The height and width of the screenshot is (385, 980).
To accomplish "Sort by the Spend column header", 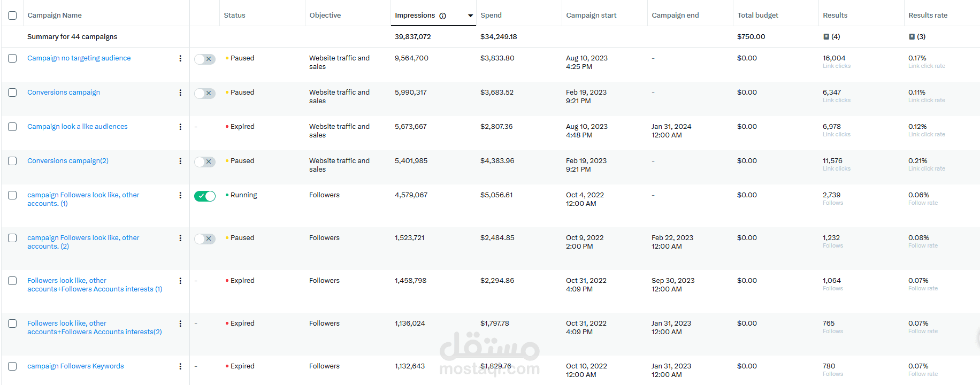I will 491,15.
